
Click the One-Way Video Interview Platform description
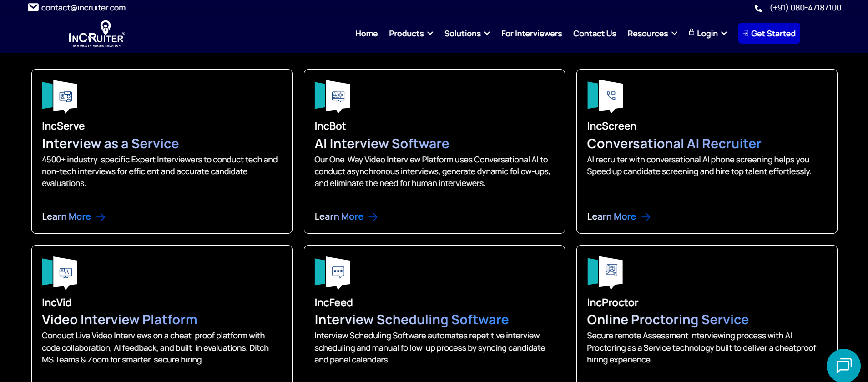point(432,171)
